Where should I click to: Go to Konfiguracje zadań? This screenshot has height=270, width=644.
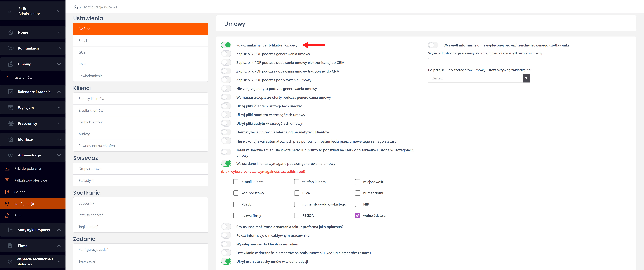point(140,250)
